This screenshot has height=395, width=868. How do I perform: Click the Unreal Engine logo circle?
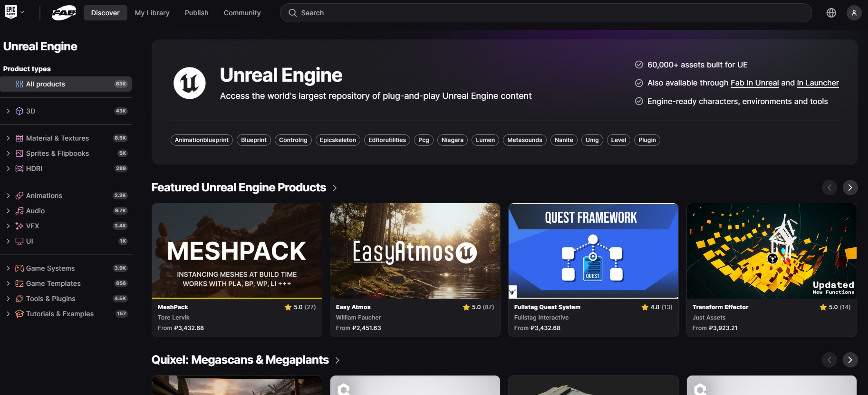tap(189, 83)
